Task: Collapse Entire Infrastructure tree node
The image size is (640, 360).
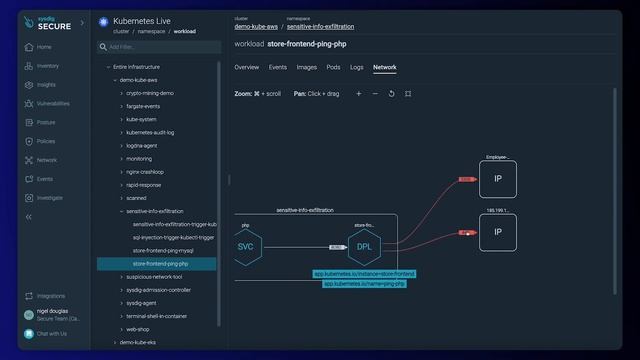Action: [108, 67]
